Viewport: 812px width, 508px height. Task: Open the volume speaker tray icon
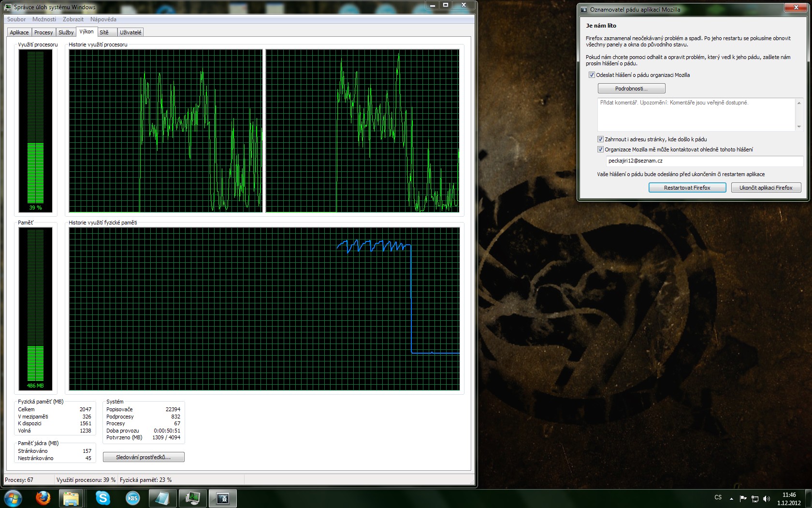767,498
